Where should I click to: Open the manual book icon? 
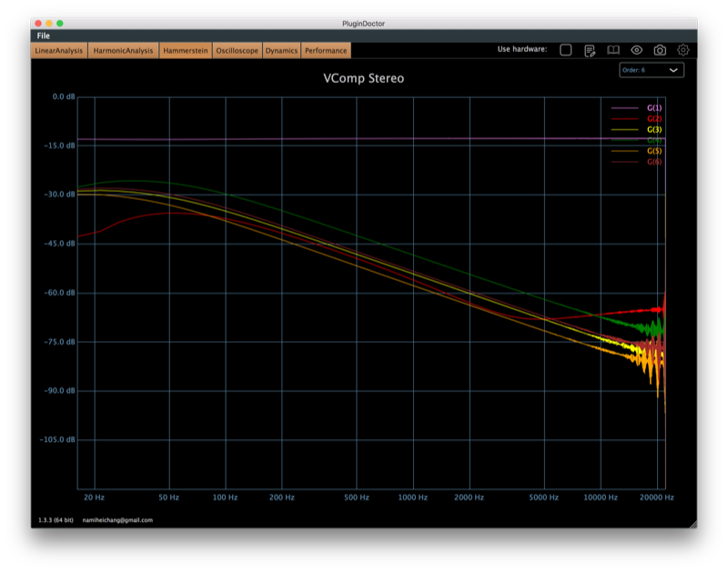[613, 50]
